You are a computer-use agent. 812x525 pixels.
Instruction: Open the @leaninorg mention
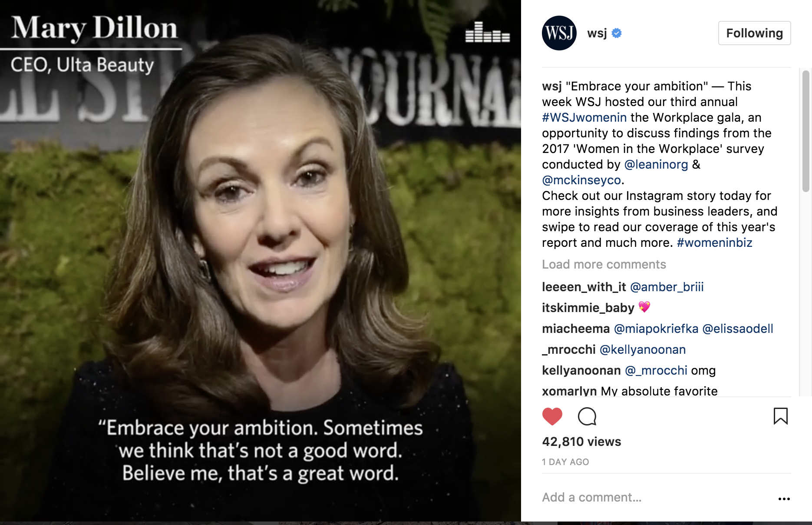pos(656,164)
